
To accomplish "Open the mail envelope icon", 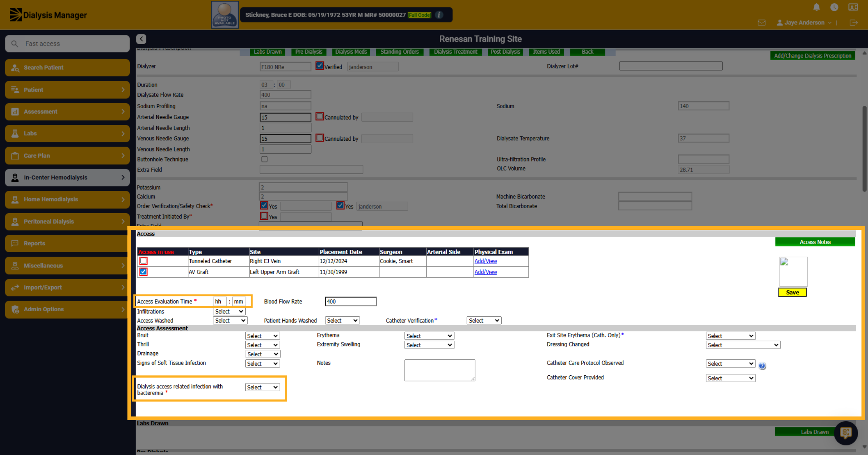I will tap(762, 23).
